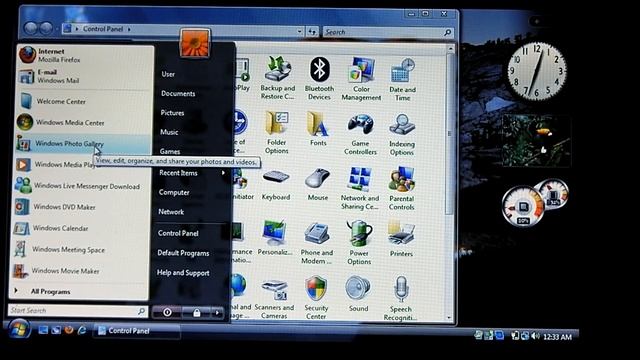Expand Recent Items submenu arrow
This screenshot has width=640, height=360.
[223, 173]
